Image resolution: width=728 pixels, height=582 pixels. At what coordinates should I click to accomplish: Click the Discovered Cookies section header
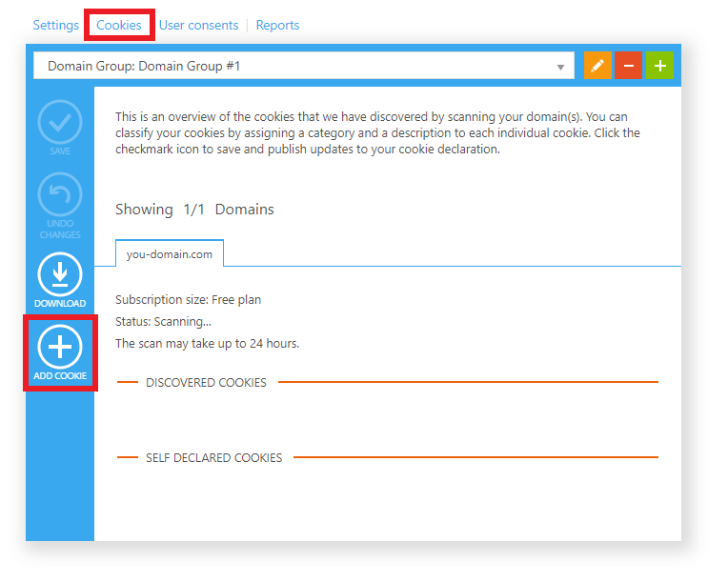(206, 382)
